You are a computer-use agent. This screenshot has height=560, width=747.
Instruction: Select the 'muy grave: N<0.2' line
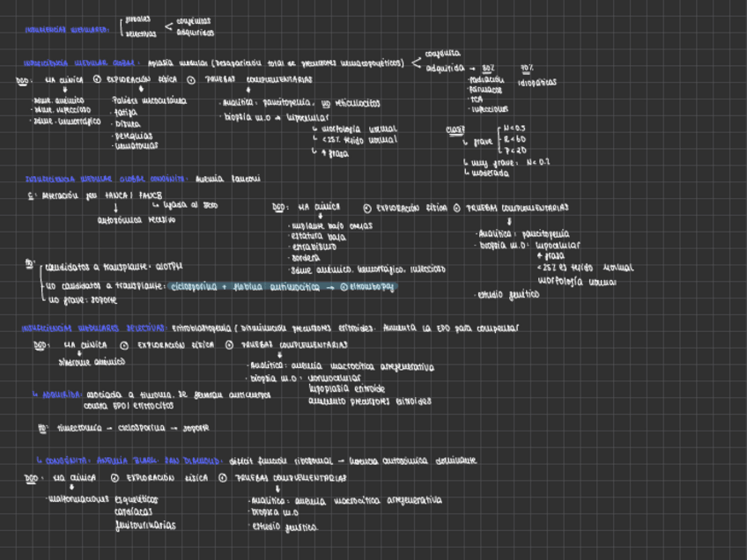click(509, 162)
